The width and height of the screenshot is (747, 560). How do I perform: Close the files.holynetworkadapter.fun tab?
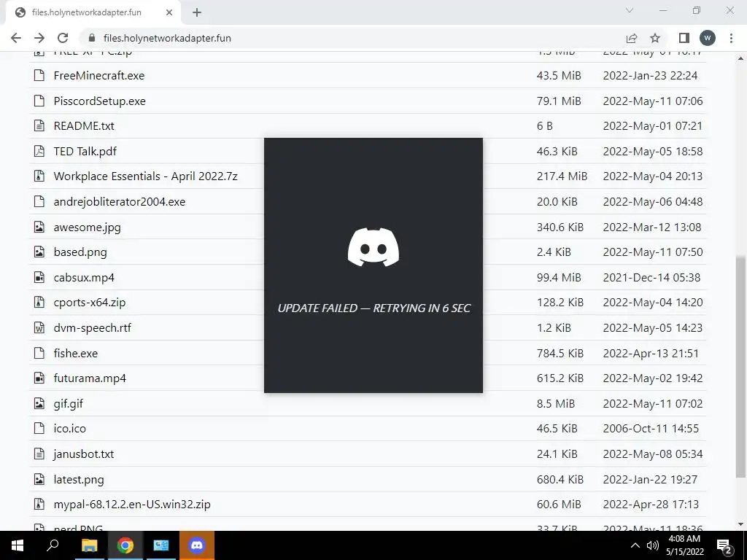pos(169,12)
